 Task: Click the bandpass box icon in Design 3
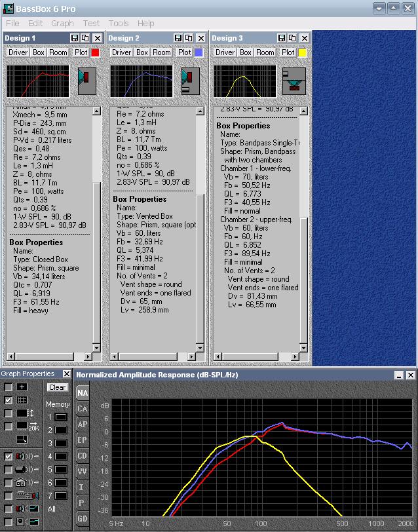coord(294,81)
